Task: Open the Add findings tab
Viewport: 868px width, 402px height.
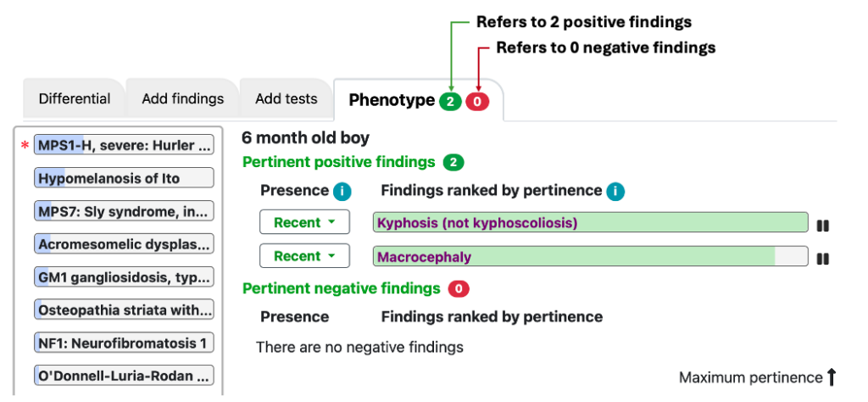Action: point(183,99)
